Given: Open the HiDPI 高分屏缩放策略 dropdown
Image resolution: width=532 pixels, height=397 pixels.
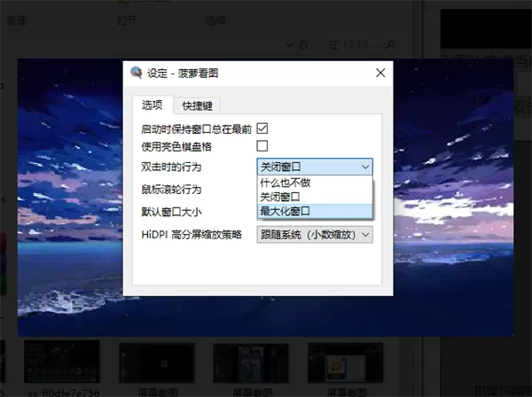Looking at the screenshot, I should (x=315, y=235).
